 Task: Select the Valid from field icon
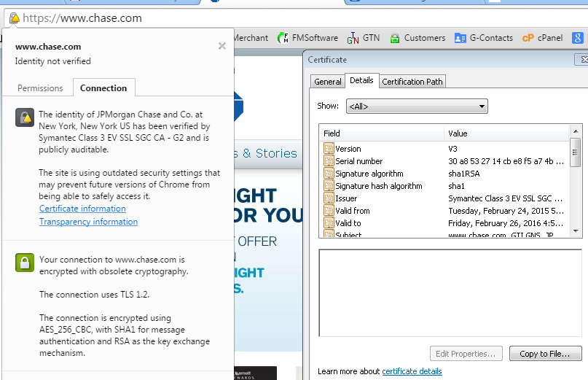pos(329,210)
